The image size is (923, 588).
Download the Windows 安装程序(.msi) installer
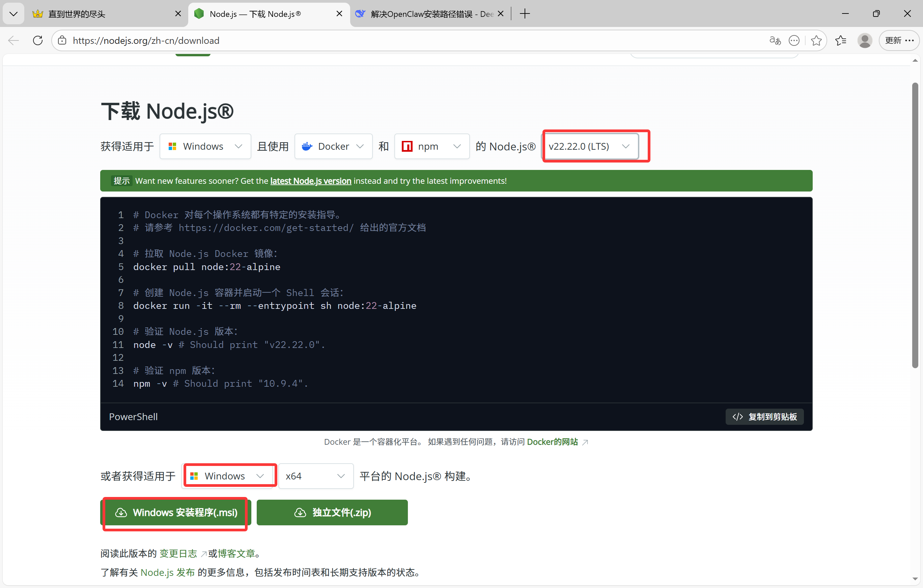click(x=176, y=512)
